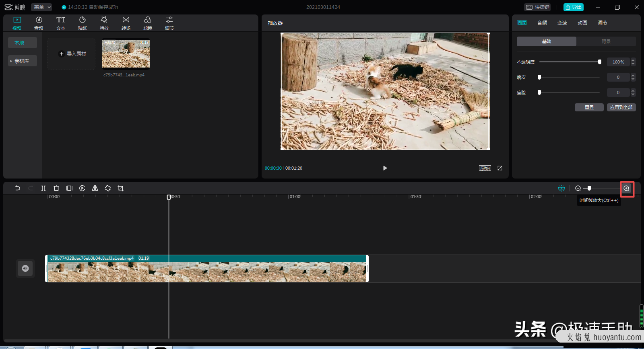Click the freeze frame icon
644x349 pixels.
tap(69, 188)
